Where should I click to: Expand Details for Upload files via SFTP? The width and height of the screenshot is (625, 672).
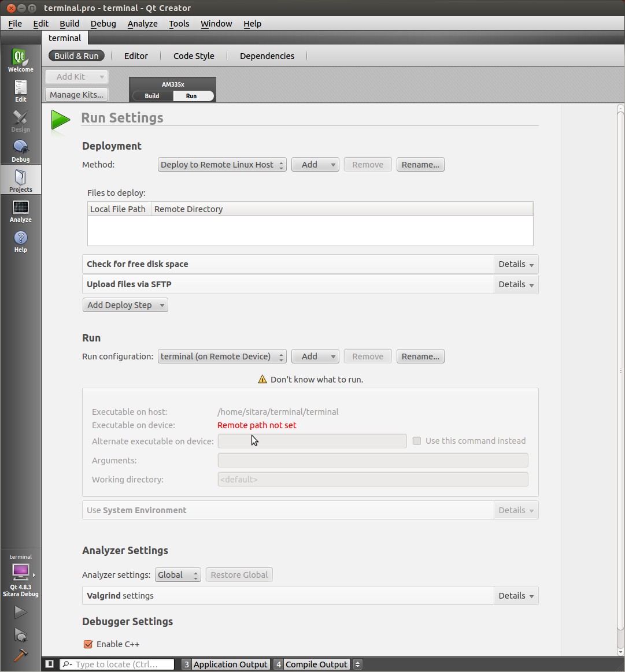516,284
